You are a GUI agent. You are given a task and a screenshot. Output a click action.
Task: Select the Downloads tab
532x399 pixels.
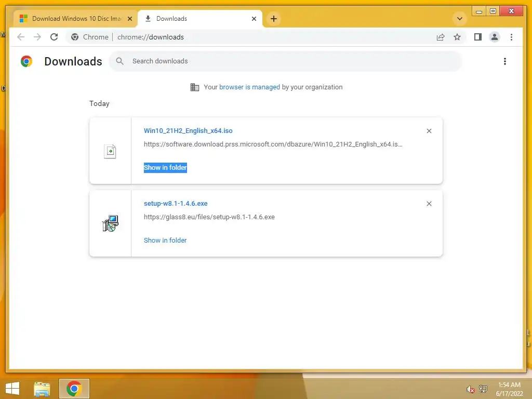[200, 19]
